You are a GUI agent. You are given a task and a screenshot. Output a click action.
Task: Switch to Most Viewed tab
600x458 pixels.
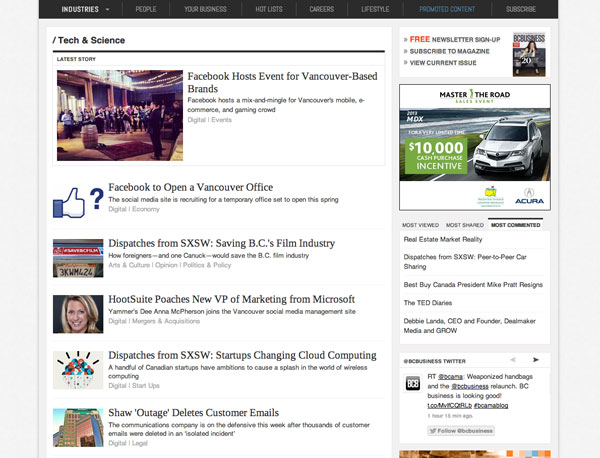pos(420,225)
